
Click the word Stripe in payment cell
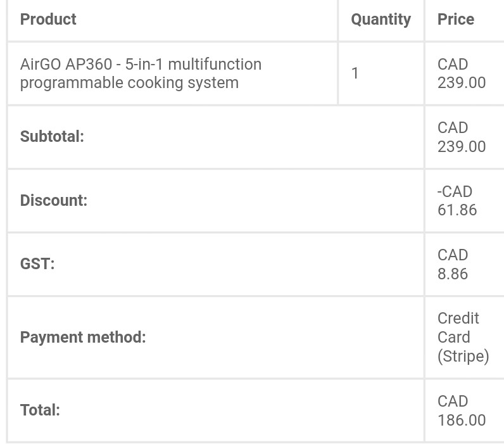pos(463,356)
